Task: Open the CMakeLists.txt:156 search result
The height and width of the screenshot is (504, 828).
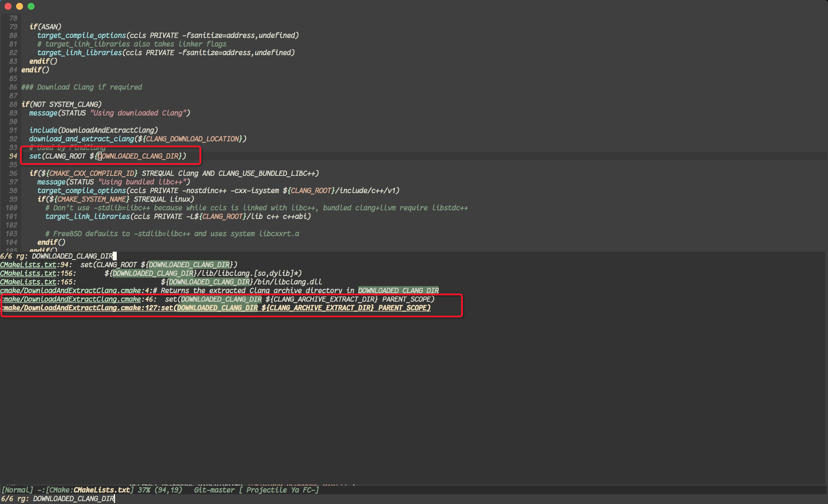Action: point(28,273)
